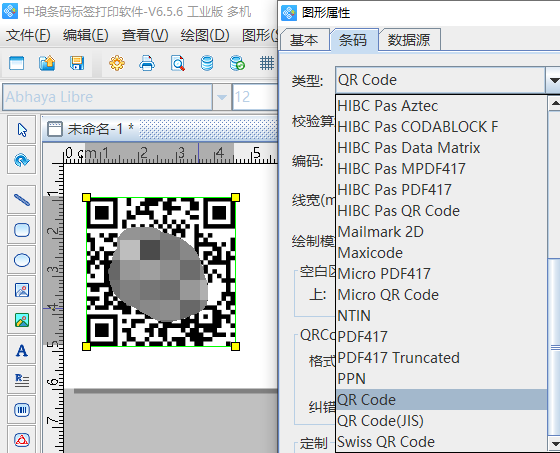560x453 pixels.
Task: Choose Mailmark 2D barcode type
Action: (441, 232)
